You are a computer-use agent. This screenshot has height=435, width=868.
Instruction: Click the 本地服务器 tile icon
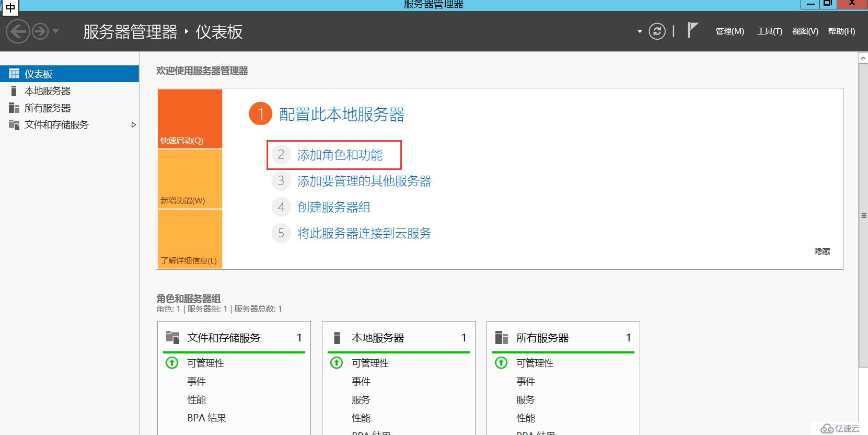(337, 338)
